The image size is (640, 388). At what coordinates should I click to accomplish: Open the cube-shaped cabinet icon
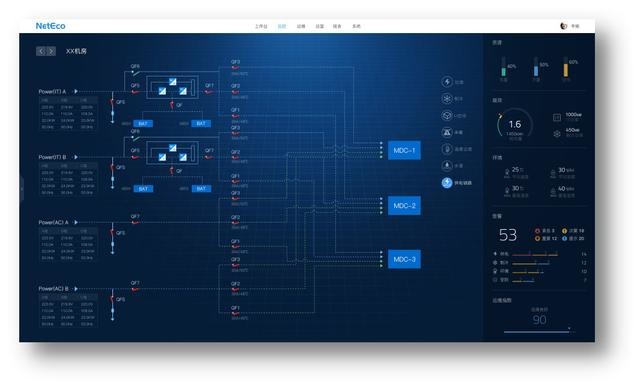447,115
